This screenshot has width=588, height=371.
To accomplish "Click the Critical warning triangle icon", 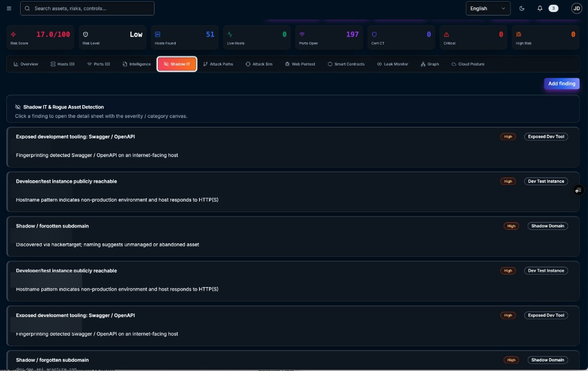I will click(x=446, y=34).
